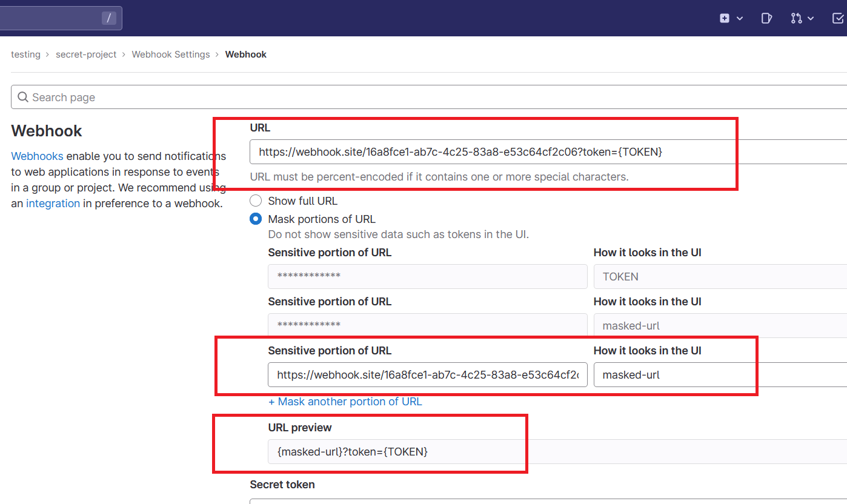847x504 pixels.
Task: Expand the chevron next to Create new
Action: tap(740, 19)
